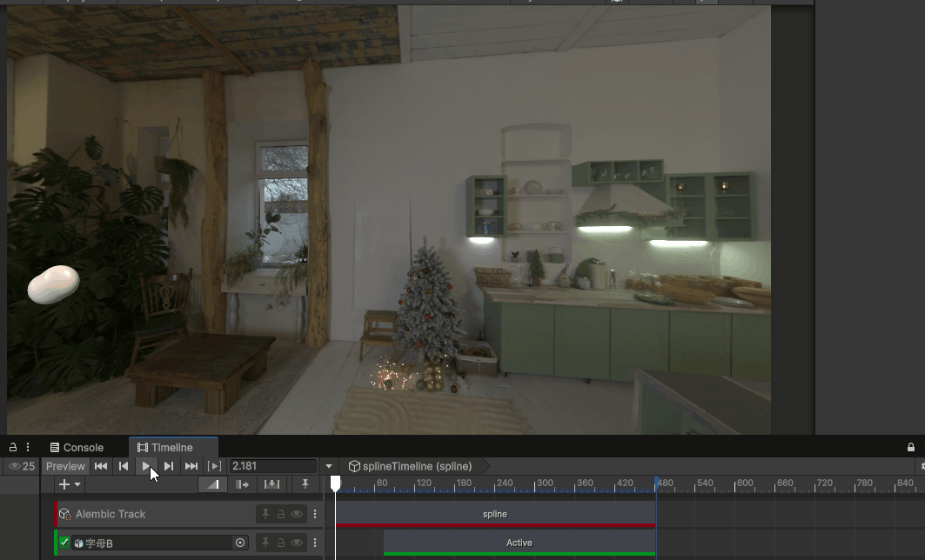Jump to the timeline start
The width and height of the screenshot is (925, 560).
pos(101,466)
